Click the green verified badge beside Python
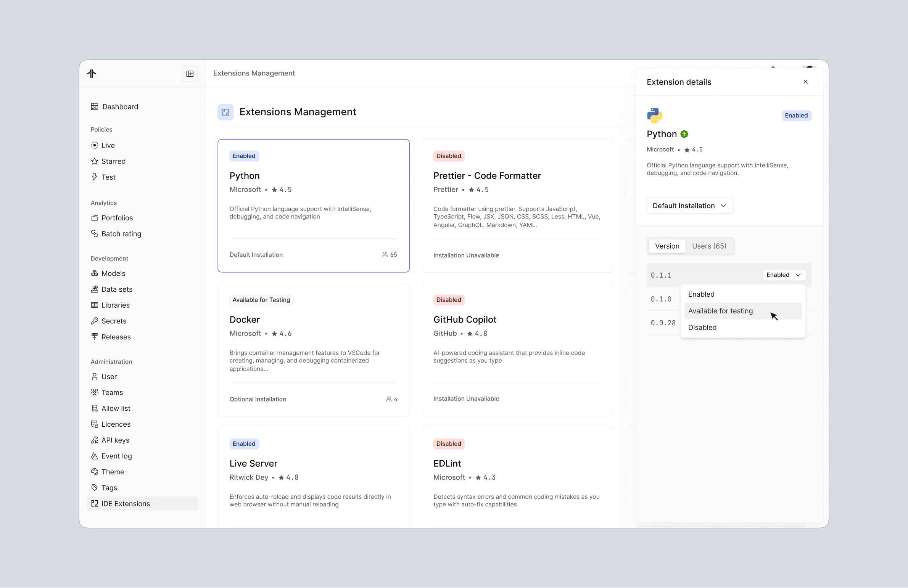908x588 pixels. [x=684, y=134]
